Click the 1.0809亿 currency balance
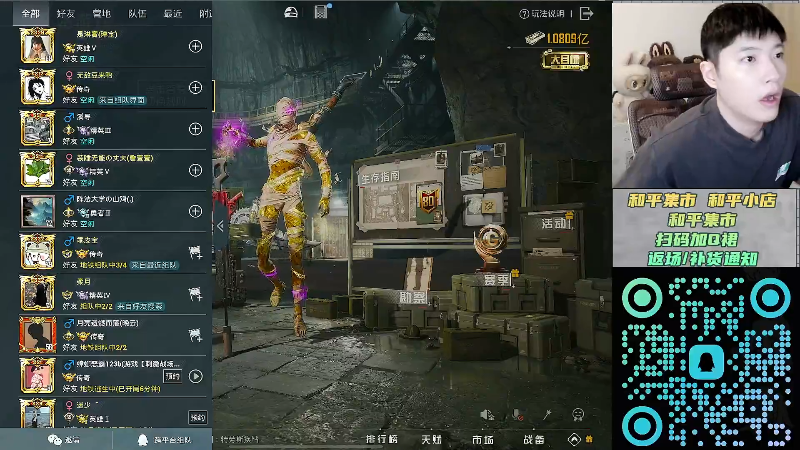 point(557,38)
